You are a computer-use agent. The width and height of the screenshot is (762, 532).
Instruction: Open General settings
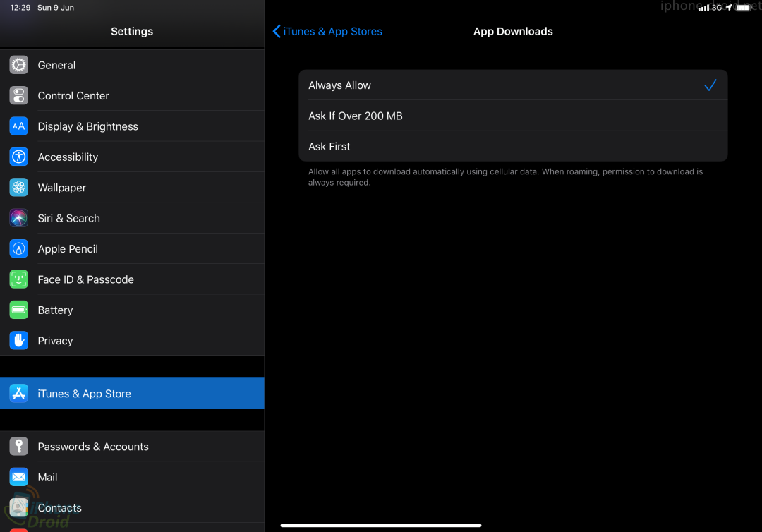(132, 65)
